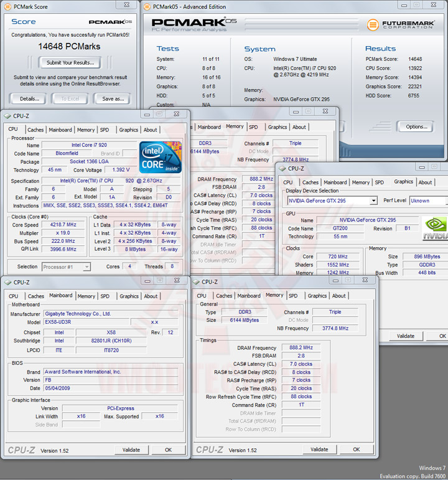Click Submit Your Results button
Image resolution: width=448 pixels, height=480 pixels.
(70, 63)
